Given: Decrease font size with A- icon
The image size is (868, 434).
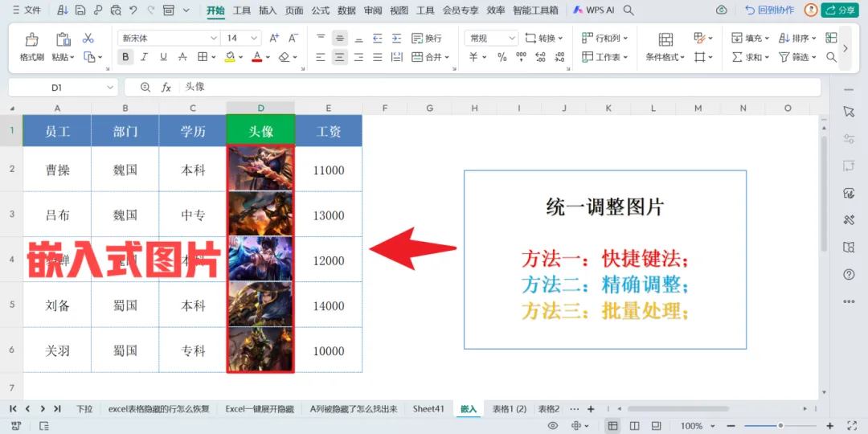Looking at the screenshot, I should (x=294, y=39).
